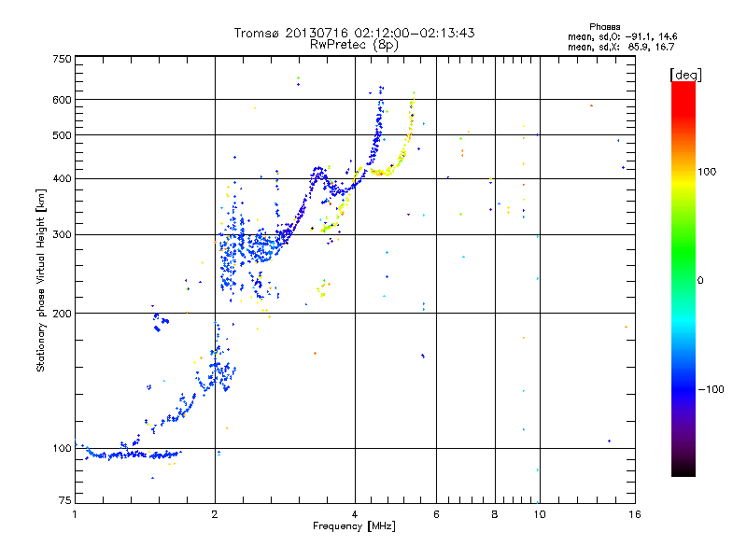Click the y-axis tick '100'
This screenshot has width=747, height=560.
(x=62, y=448)
